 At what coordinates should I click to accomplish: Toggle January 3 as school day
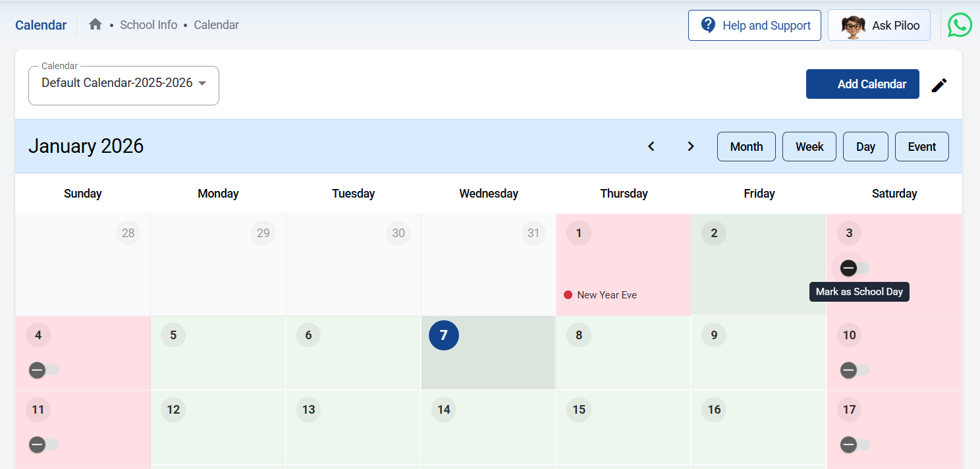pyautogui.click(x=854, y=268)
